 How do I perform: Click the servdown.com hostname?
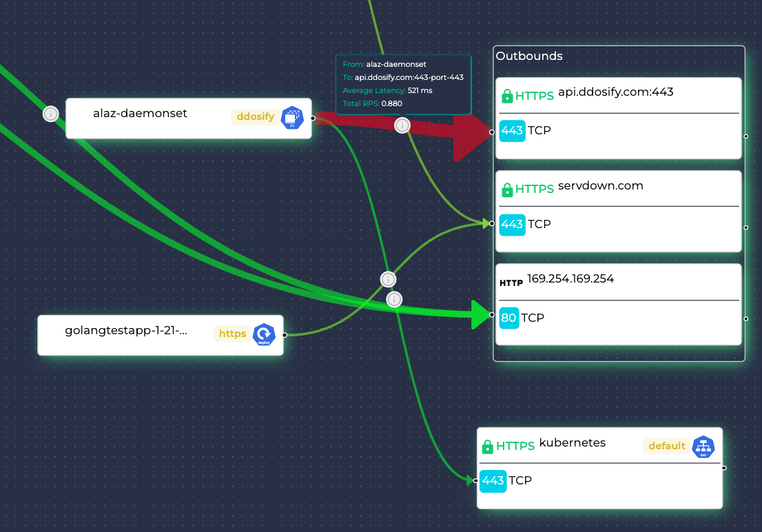tap(601, 186)
